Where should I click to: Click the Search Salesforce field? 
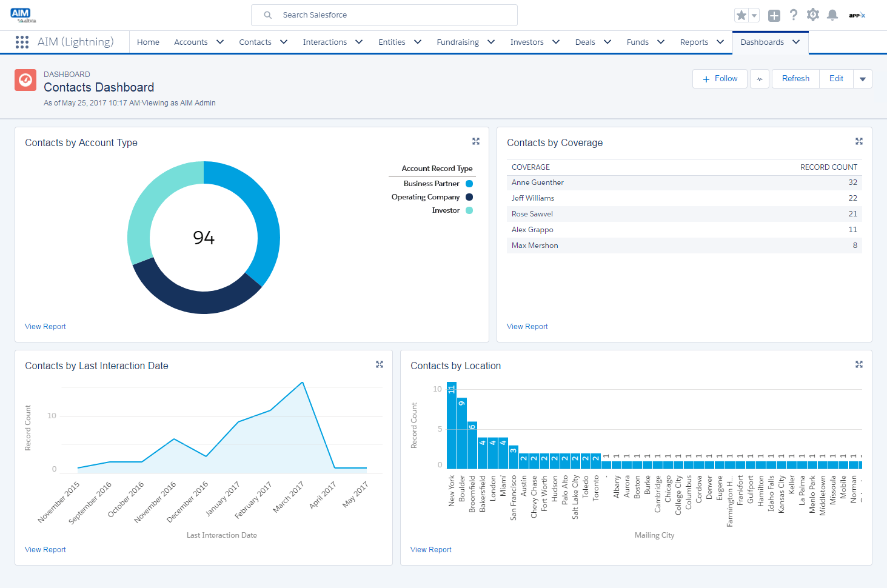pos(384,15)
